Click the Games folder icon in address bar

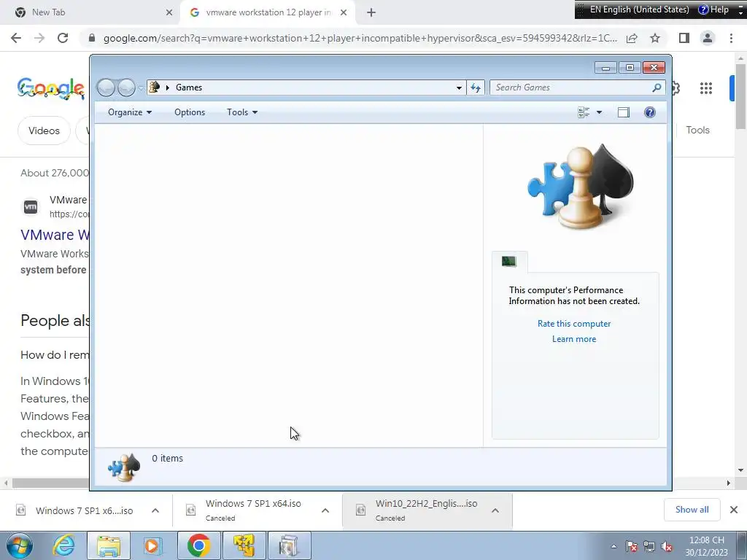pyautogui.click(x=155, y=87)
